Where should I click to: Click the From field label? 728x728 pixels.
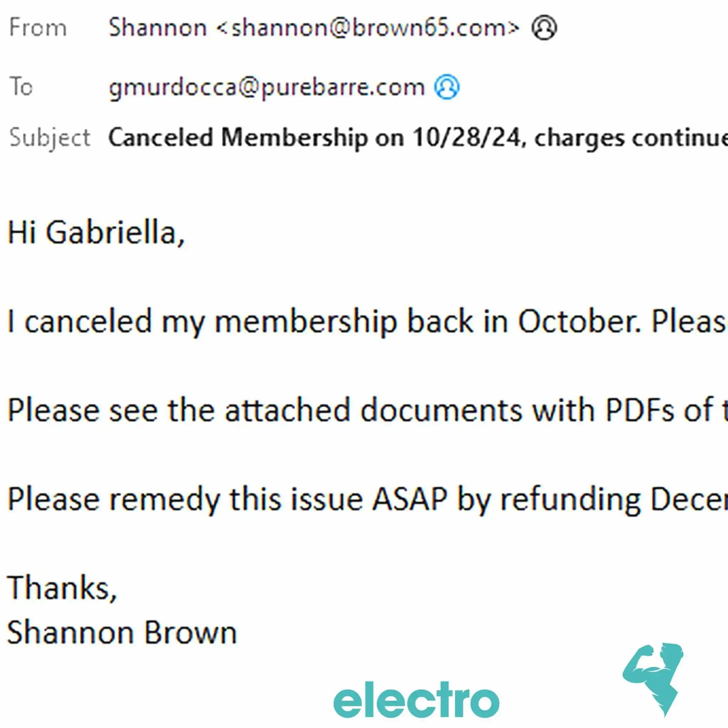38,27
